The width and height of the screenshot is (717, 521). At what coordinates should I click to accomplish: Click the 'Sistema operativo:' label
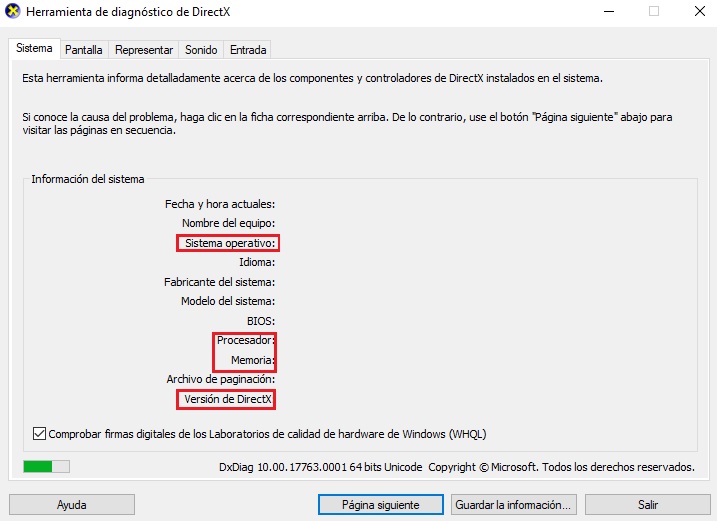[x=230, y=243]
